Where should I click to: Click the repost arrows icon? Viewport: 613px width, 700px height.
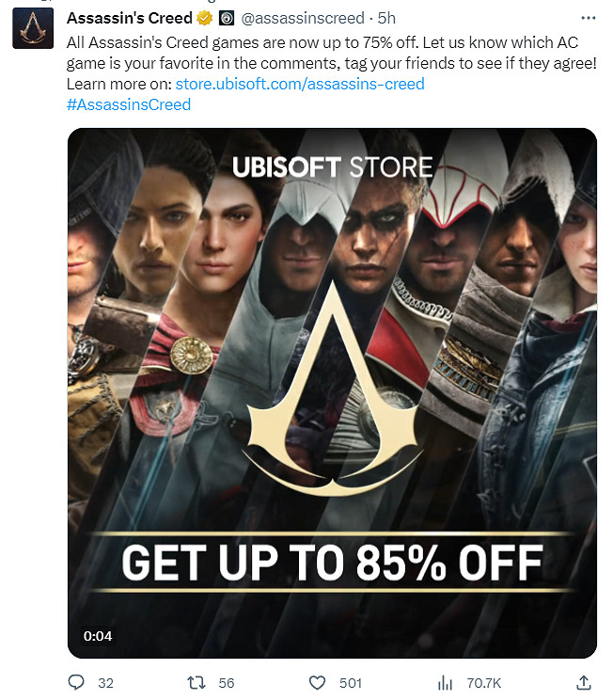196,682
